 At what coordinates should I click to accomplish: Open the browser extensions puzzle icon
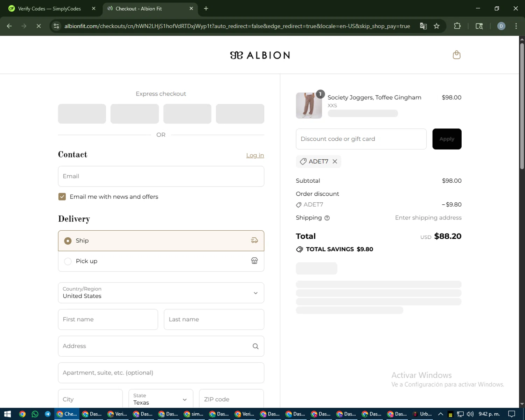[x=457, y=26]
